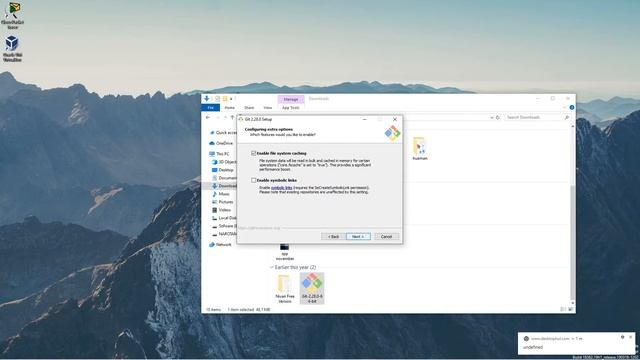The width and height of the screenshot is (640, 360).
Task: Close the Git Setup dialog
Action: coord(395,119)
